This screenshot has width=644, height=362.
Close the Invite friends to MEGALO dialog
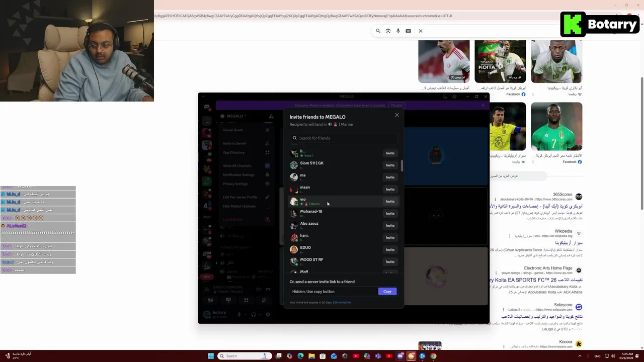[397, 115]
